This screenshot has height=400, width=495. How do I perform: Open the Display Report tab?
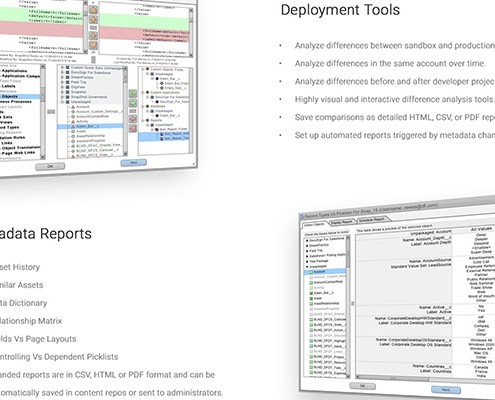pos(342,222)
